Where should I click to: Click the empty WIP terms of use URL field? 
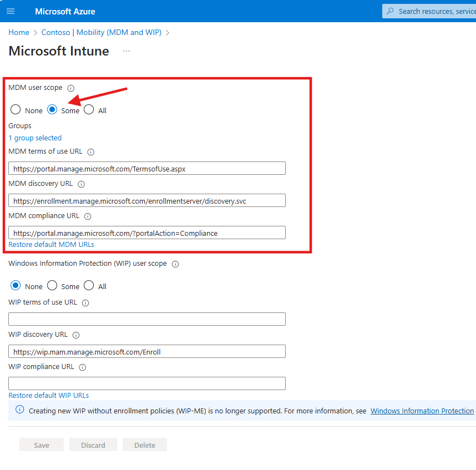(x=147, y=319)
